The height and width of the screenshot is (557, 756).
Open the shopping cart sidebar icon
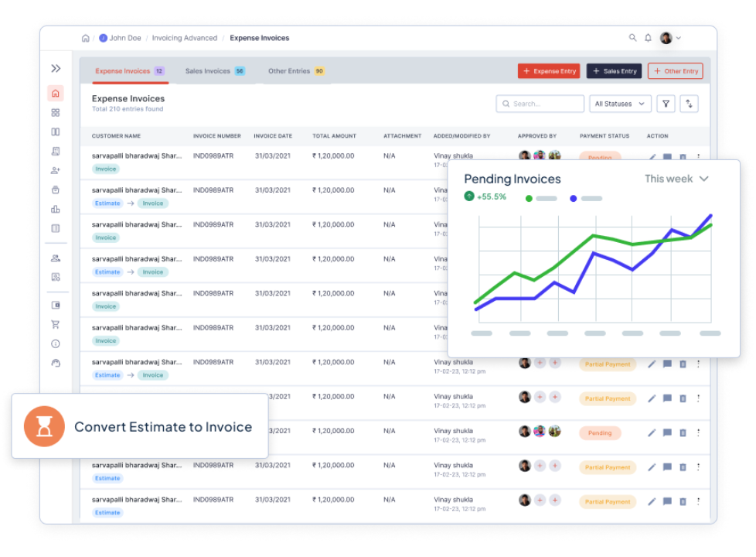click(x=55, y=324)
